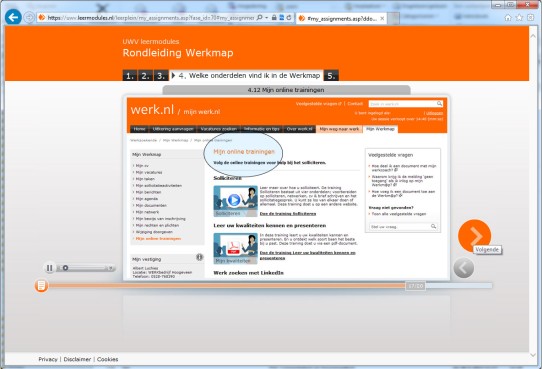
Task: Go to chapter 5 of the tour
Action: coord(331,75)
